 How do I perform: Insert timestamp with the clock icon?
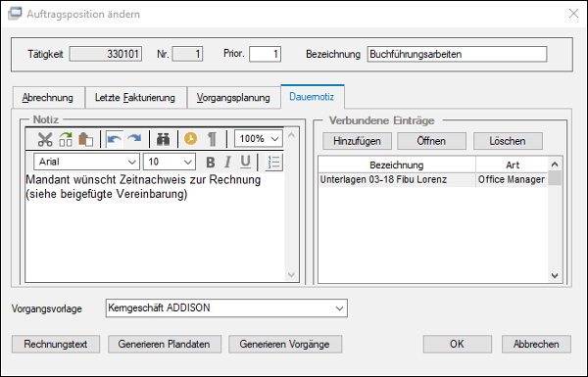[190, 139]
